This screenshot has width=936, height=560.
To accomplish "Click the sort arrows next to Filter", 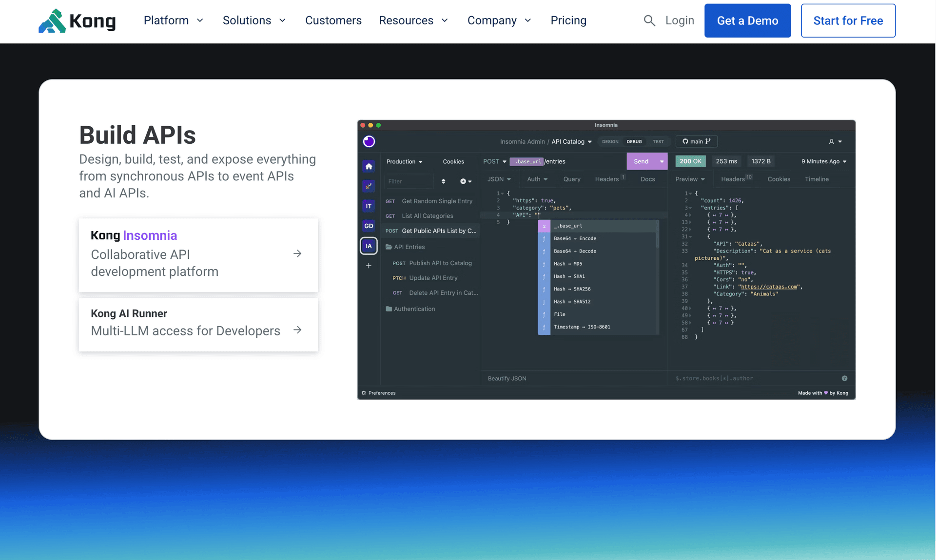I will [x=443, y=181].
